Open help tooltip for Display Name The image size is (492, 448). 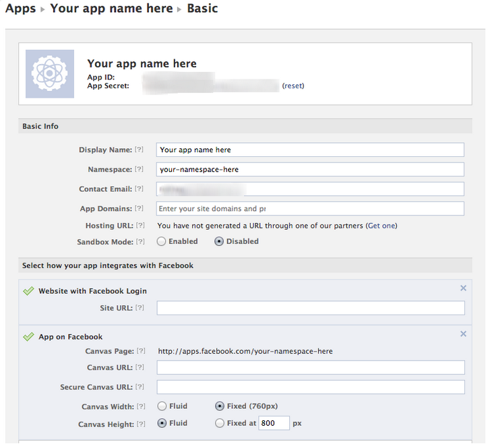139,150
